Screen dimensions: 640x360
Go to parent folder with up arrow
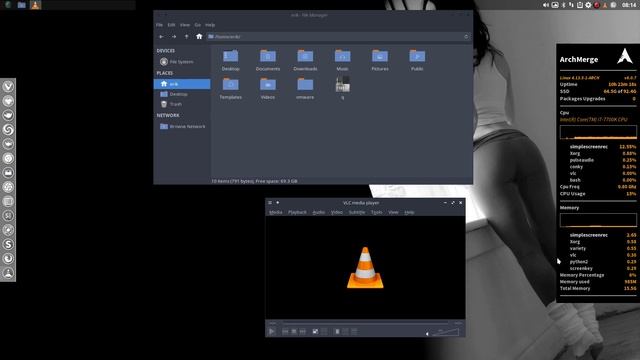(187, 37)
